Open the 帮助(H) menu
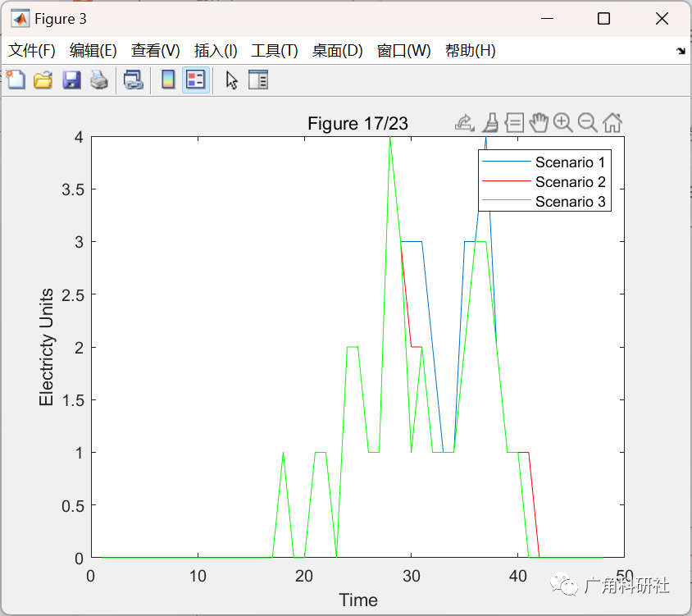This screenshot has width=692, height=616. (x=470, y=50)
